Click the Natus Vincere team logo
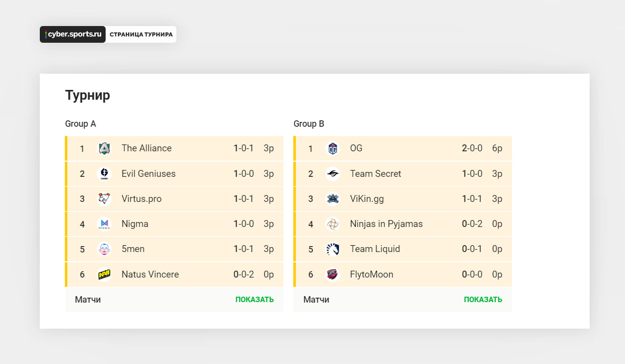Screen dimensions: 625x364 [104, 275]
